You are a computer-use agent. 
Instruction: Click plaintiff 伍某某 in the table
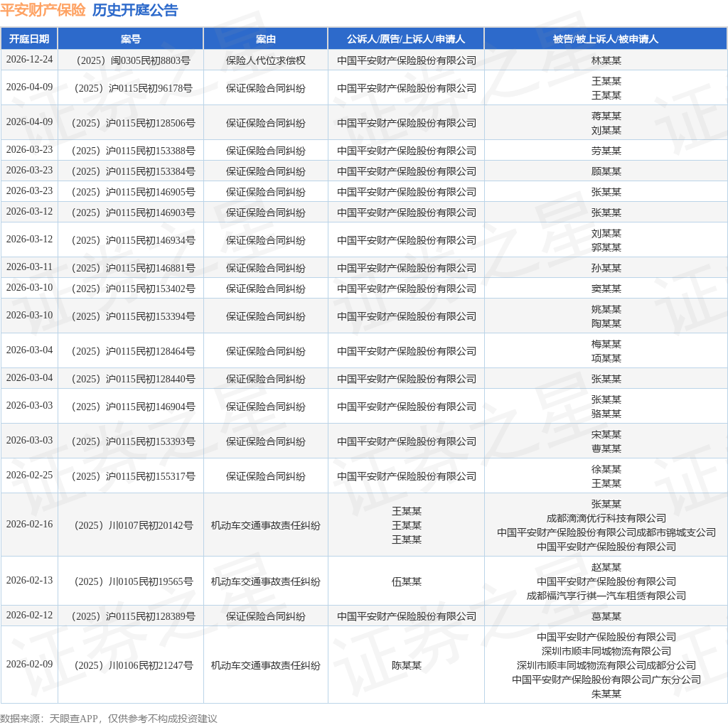pyautogui.click(x=406, y=581)
